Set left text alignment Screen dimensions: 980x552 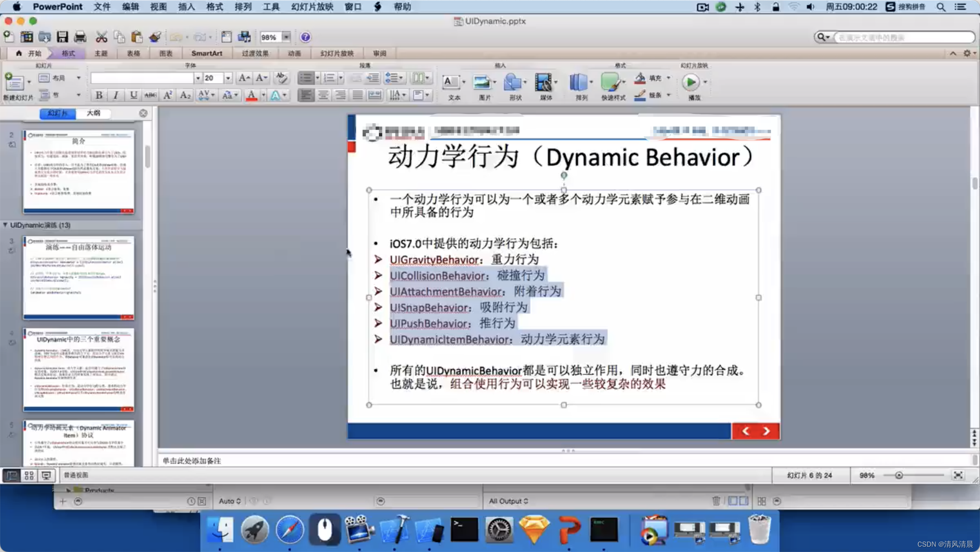pyautogui.click(x=306, y=95)
